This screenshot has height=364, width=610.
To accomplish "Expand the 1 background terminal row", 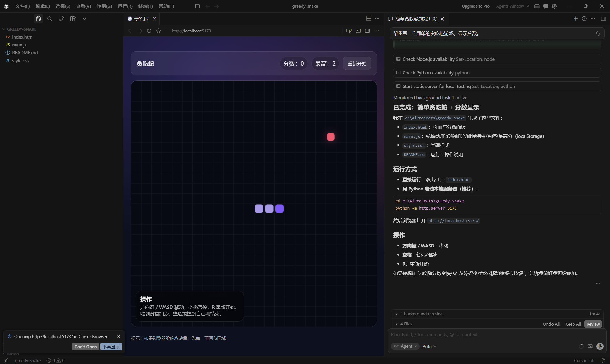I will tap(497, 314).
